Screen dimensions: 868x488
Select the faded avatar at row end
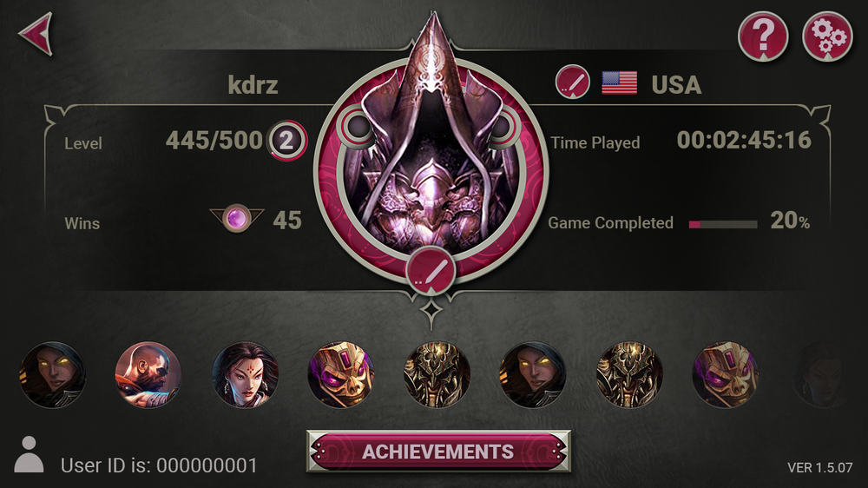tap(821, 374)
